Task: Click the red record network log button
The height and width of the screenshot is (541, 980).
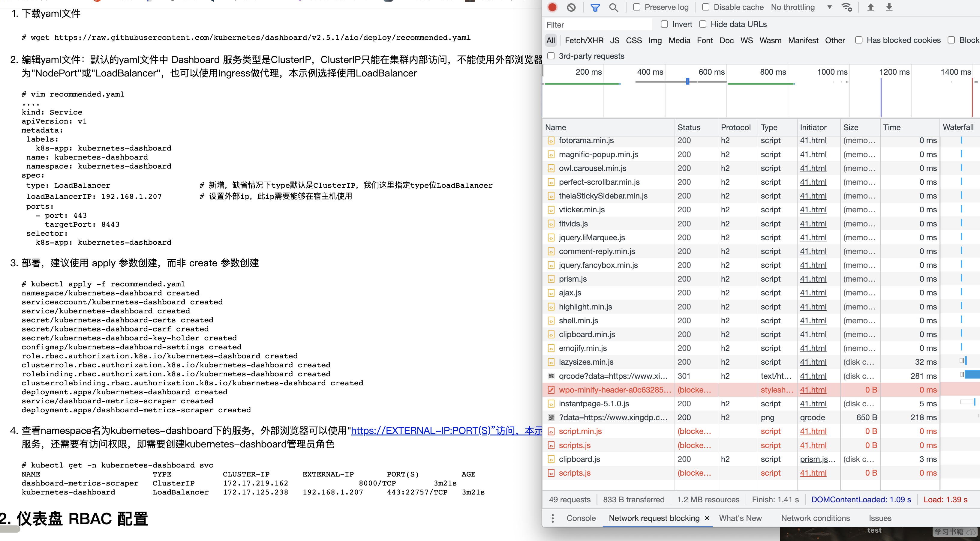Action: pos(552,7)
